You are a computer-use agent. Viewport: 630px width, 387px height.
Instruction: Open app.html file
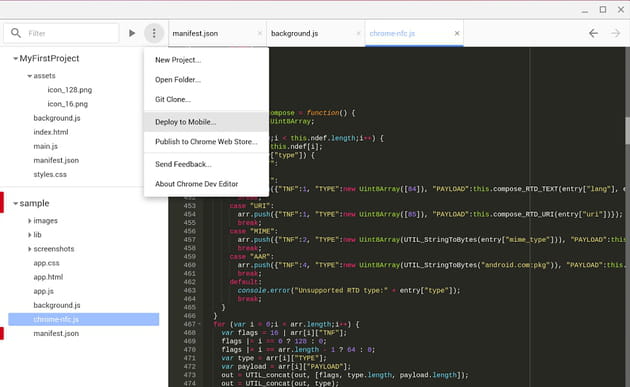(48, 277)
